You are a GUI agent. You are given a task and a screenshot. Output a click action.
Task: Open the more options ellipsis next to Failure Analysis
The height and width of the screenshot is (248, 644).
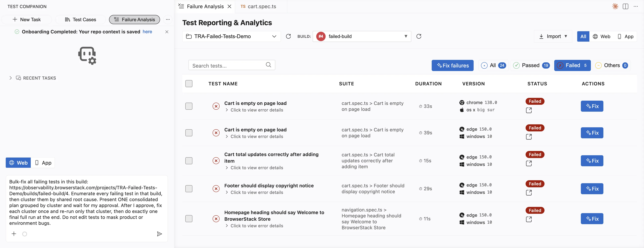(168, 20)
